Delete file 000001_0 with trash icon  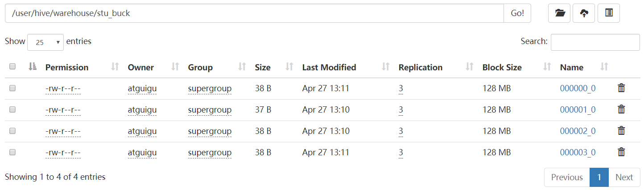(x=621, y=109)
